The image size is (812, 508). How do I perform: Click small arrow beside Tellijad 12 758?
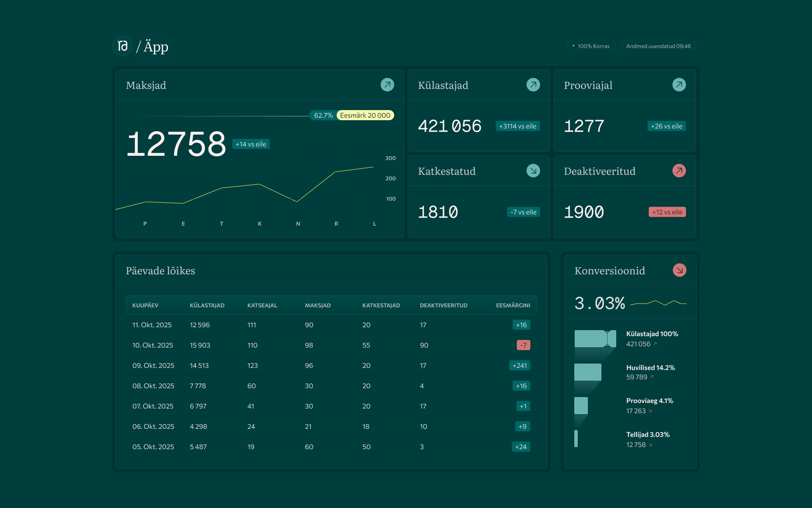tap(650, 445)
